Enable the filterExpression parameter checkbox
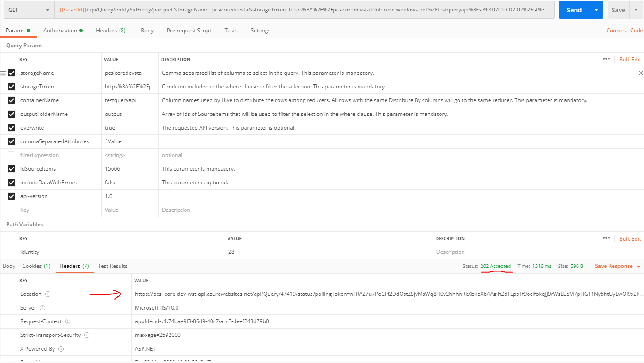The image size is (644, 363). [12, 155]
